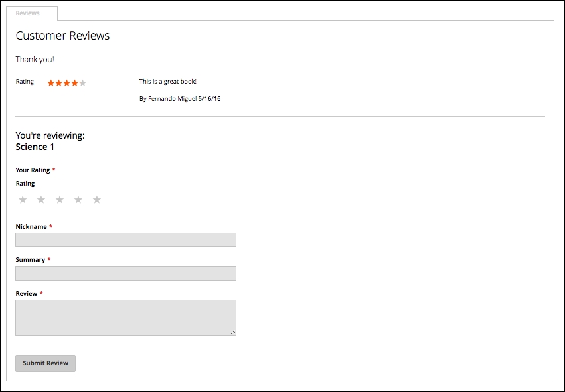Select the second rating star
Viewport: 565px width, 392px height.
pos(41,200)
